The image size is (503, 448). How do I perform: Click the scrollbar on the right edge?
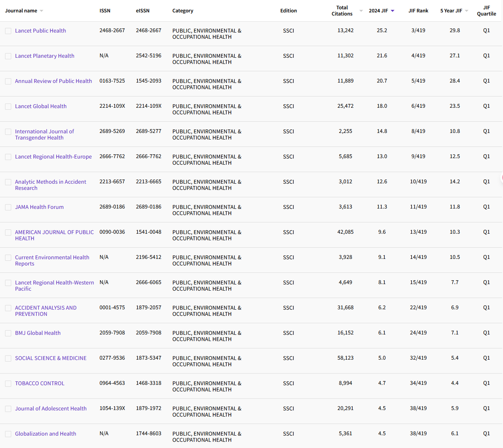click(501, 178)
